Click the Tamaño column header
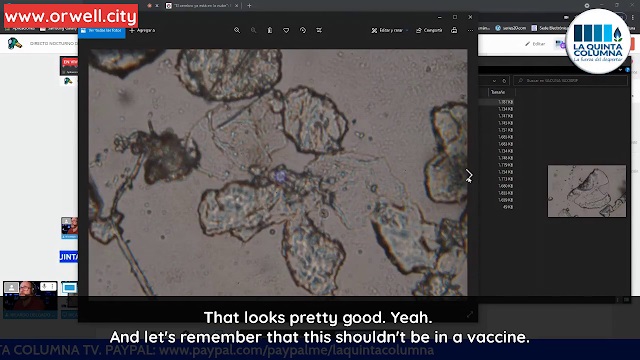The height and width of the screenshot is (360, 640). pyautogui.click(x=498, y=92)
